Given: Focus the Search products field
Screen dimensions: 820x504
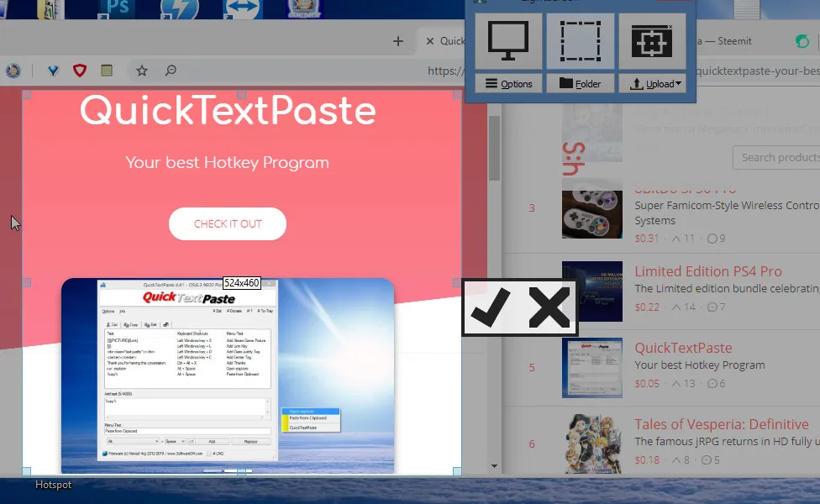Looking at the screenshot, I should tap(776, 157).
